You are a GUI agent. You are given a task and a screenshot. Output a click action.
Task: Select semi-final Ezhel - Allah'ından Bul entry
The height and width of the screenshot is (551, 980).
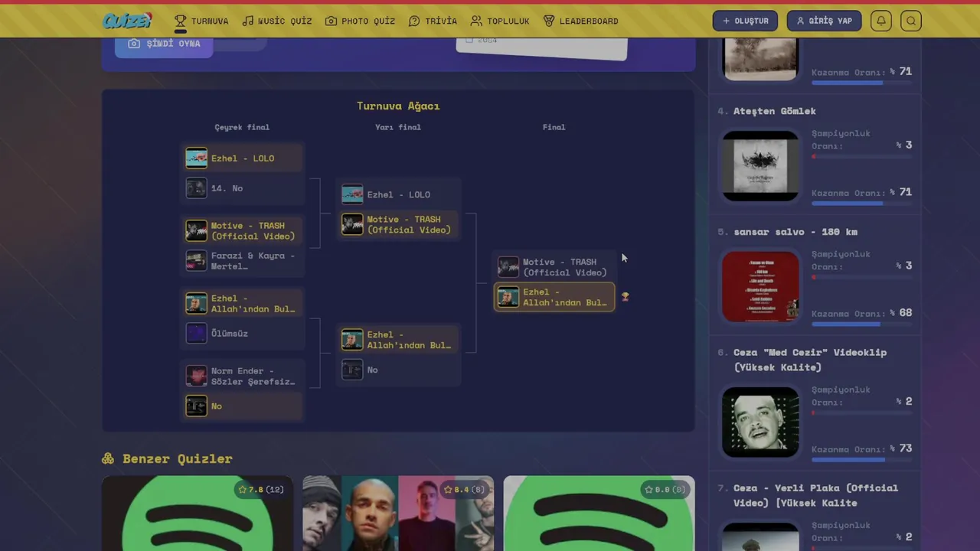click(x=398, y=340)
